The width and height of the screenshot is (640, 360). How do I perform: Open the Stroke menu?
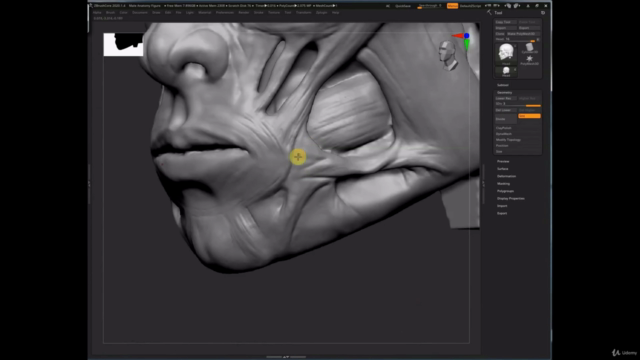coord(259,13)
